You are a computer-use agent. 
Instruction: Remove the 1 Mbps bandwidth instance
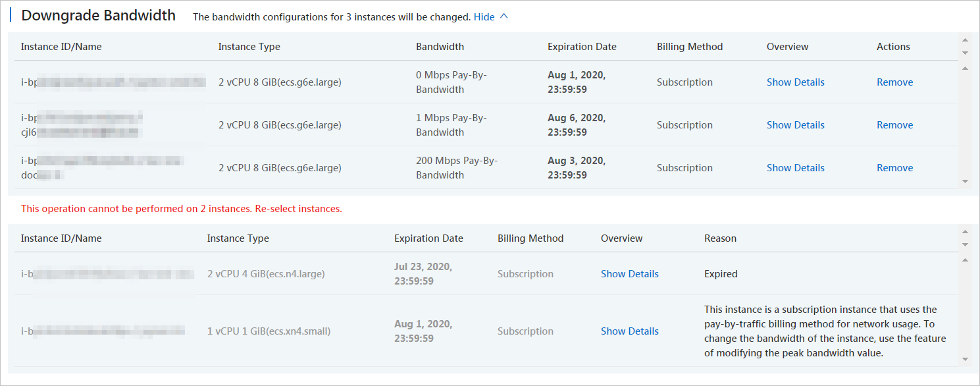pyautogui.click(x=894, y=125)
